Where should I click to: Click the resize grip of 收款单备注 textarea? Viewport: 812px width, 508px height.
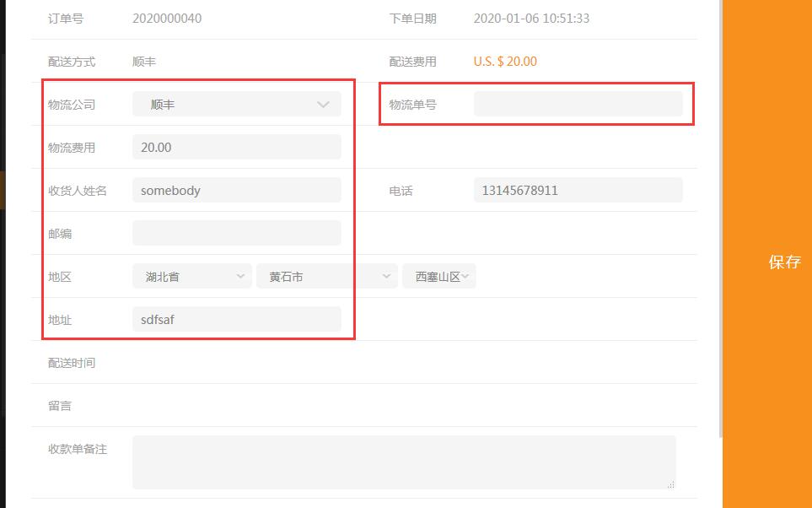click(x=671, y=484)
